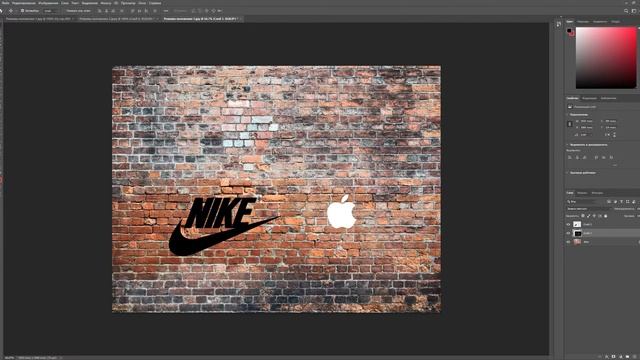Collapse the Transform section in Properties
640x360 pixels.
(567, 115)
